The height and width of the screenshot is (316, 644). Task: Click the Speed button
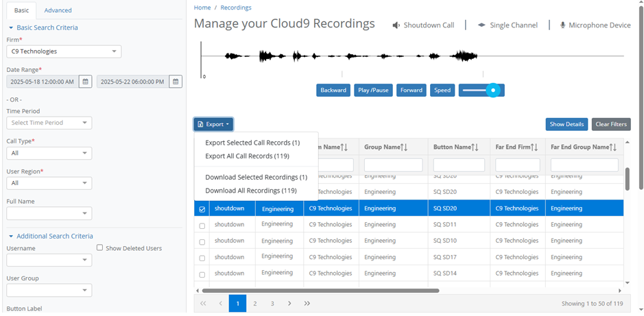pos(442,90)
